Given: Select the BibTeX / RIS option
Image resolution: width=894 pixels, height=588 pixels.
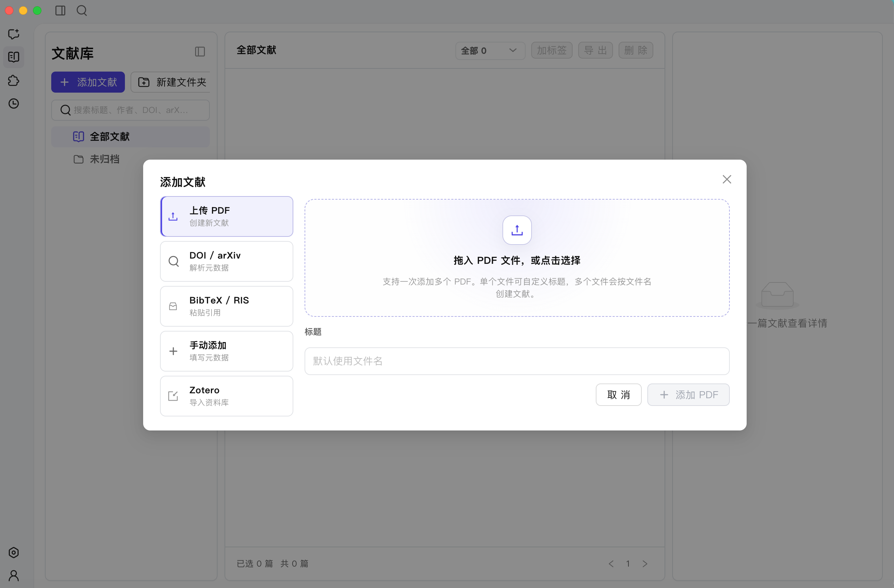Looking at the screenshot, I should pyautogui.click(x=227, y=306).
